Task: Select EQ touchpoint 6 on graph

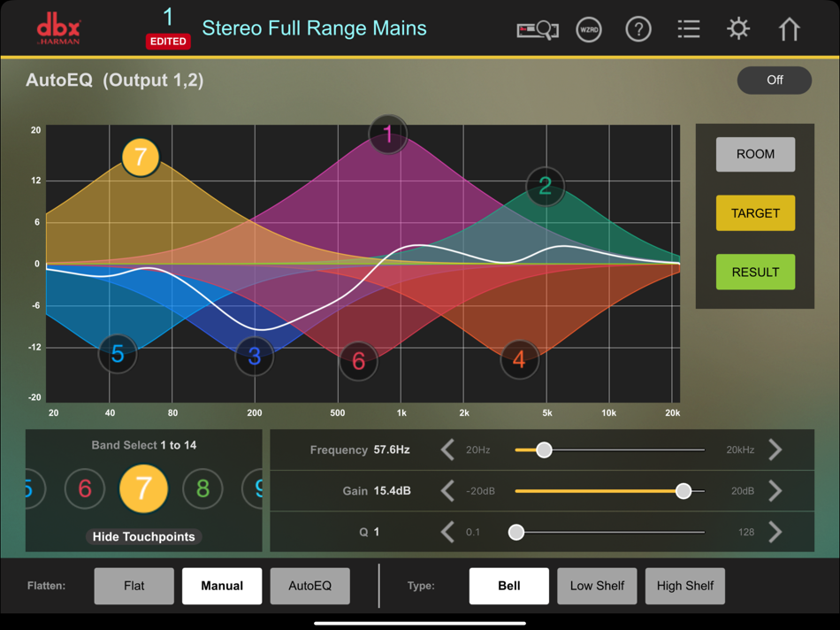Action: coord(358,361)
